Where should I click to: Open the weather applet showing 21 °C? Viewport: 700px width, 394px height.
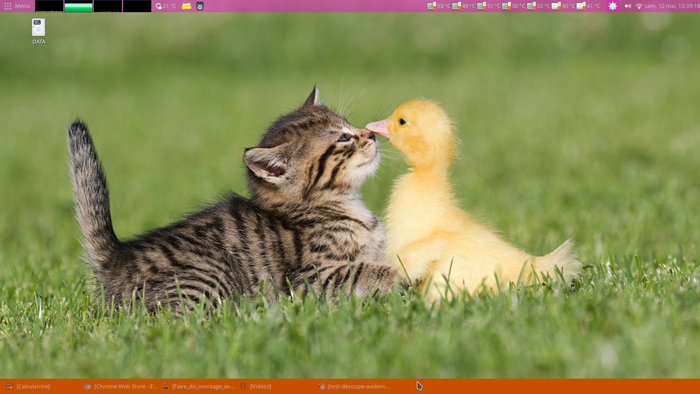click(x=166, y=6)
